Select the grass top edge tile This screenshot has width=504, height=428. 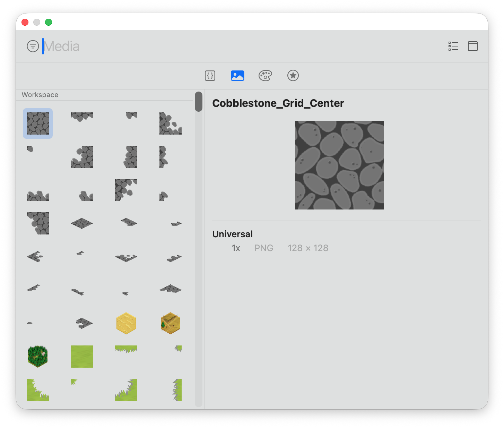tap(126, 349)
